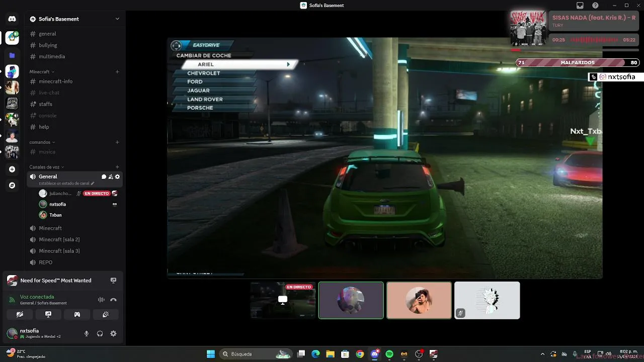
Task: Open File Explorer from the taskbar
Action: point(330,354)
